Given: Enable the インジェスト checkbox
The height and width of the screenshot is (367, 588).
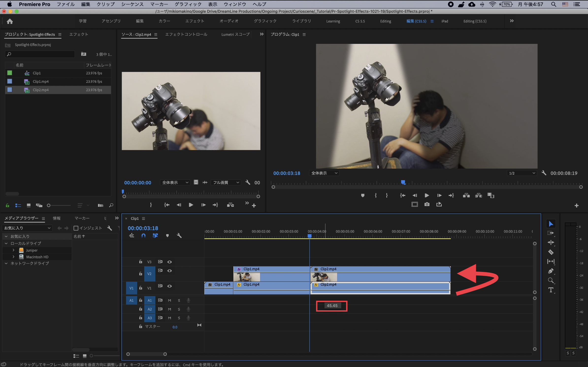Looking at the screenshot, I should tap(76, 228).
